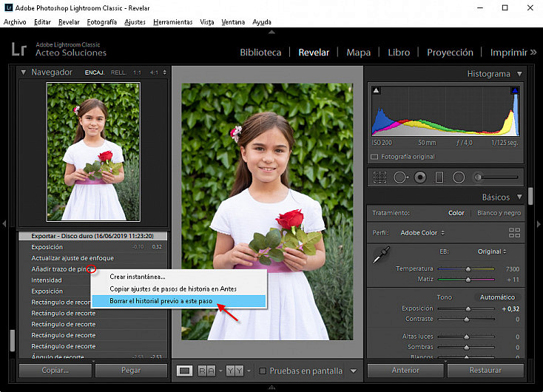
Task: Select the Radial filter tool icon
Action: point(459,178)
